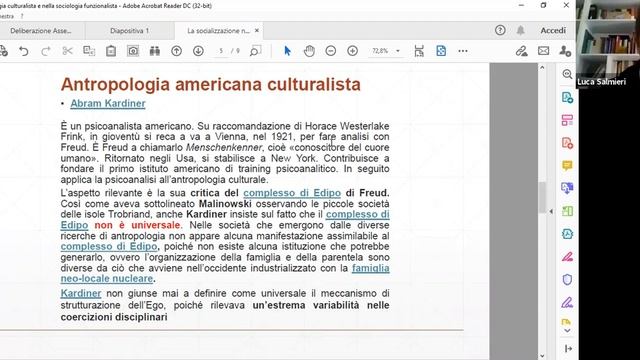Click the share with others person icon
Image resolution: width=640 pixels, height=360 pixels.
pyautogui.click(x=565, y=51)
